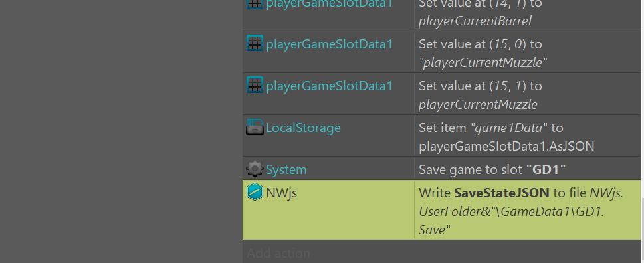The height and width of the screenshot is (263, 644).
Task: Click the Set item "game1Data" action text
Action: [x=506, y=137]
